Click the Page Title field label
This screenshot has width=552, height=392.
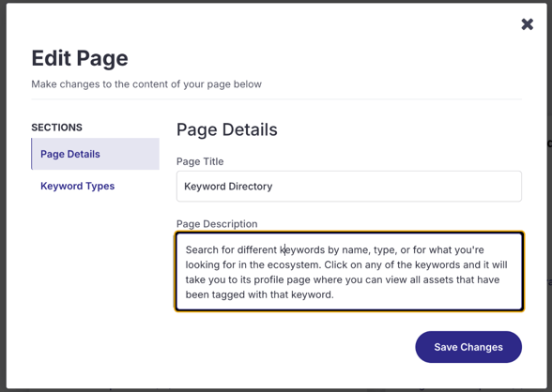point(200,161)
